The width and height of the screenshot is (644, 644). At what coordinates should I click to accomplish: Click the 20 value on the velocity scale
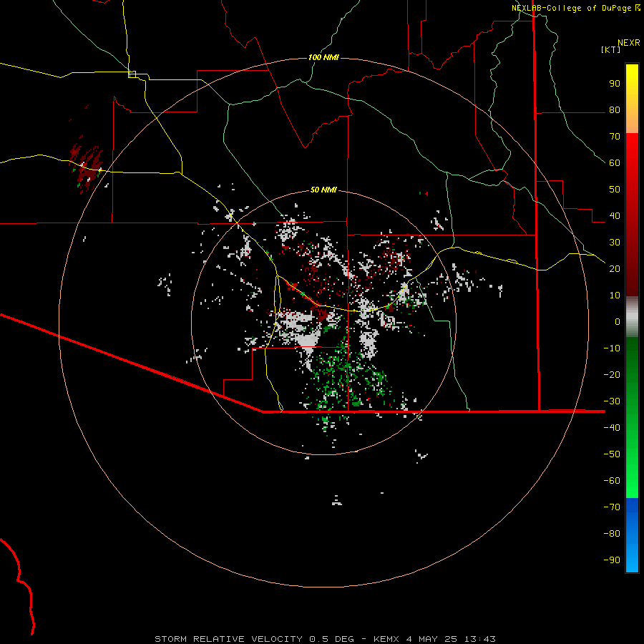coord(615,269)
